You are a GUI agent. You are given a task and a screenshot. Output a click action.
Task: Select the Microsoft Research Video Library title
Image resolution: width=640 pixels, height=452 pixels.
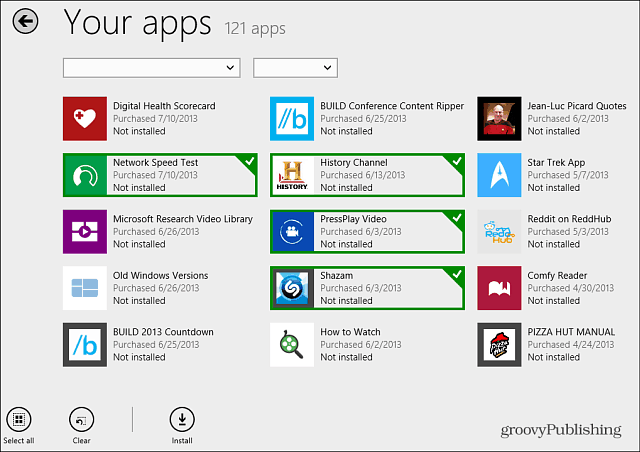(x=183, y=219)
